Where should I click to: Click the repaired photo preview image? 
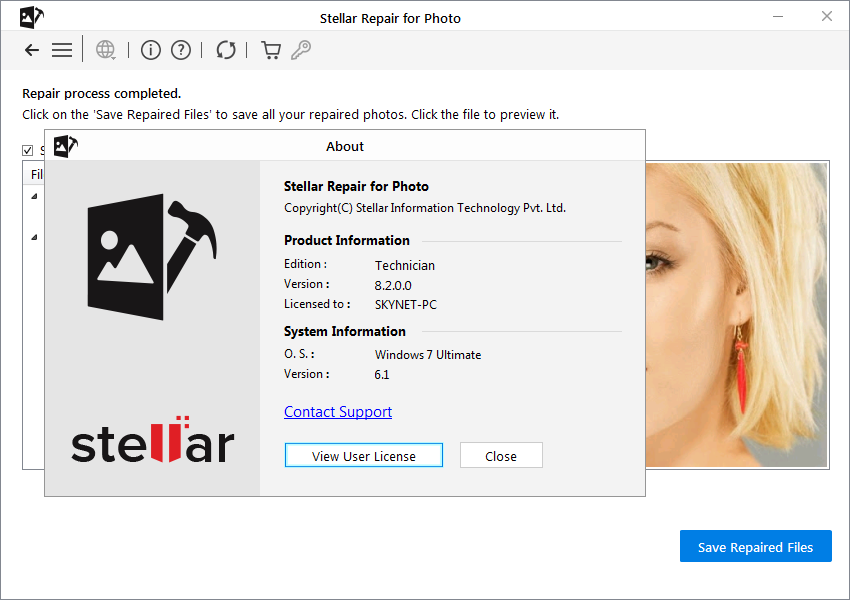point(736,314)
